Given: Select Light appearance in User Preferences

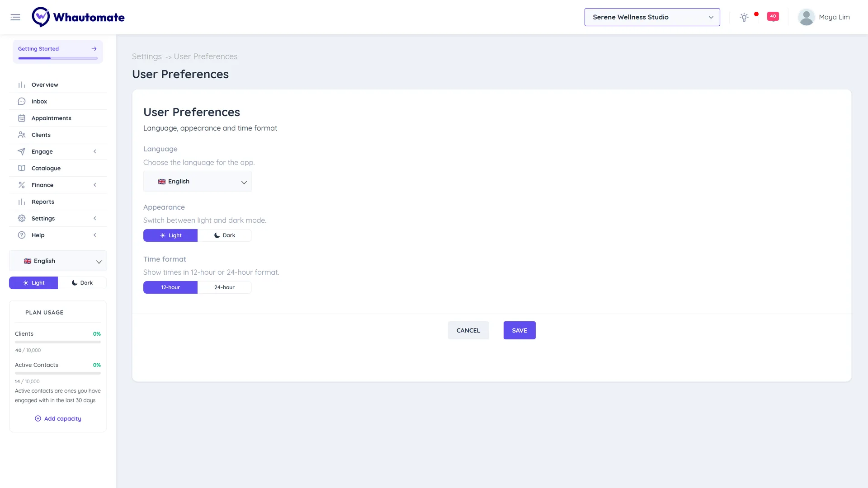Looking at the screenshot, I should (170, 235).
